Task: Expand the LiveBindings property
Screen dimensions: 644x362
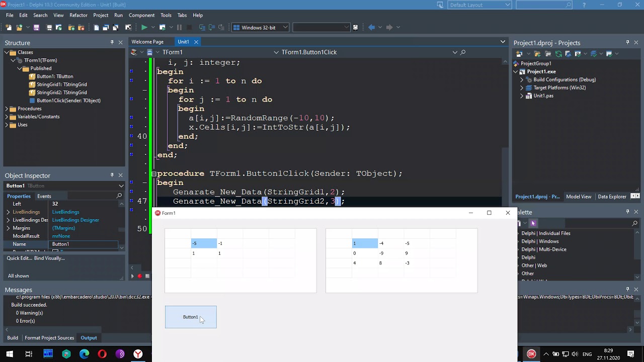Action: coord(8,212)
